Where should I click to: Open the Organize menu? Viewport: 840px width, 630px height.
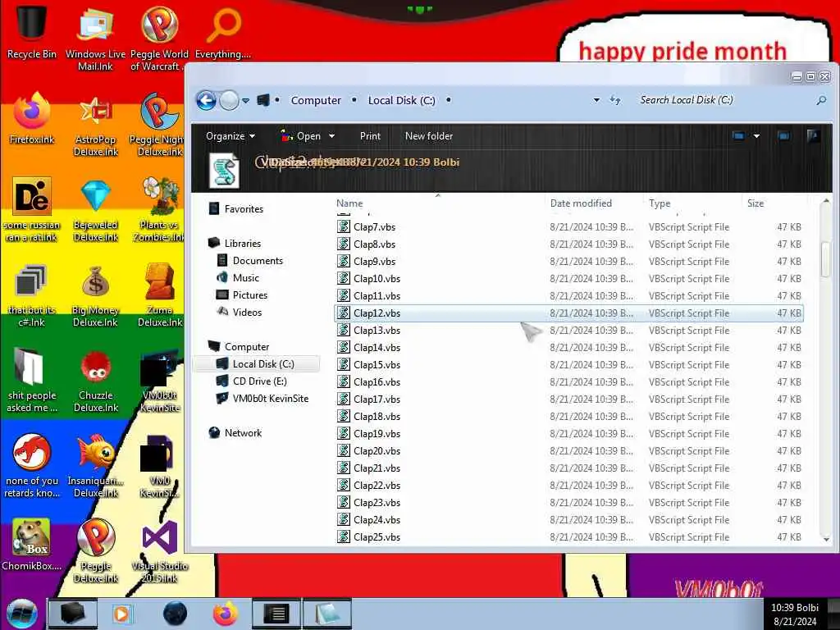[x=231, y=136]
